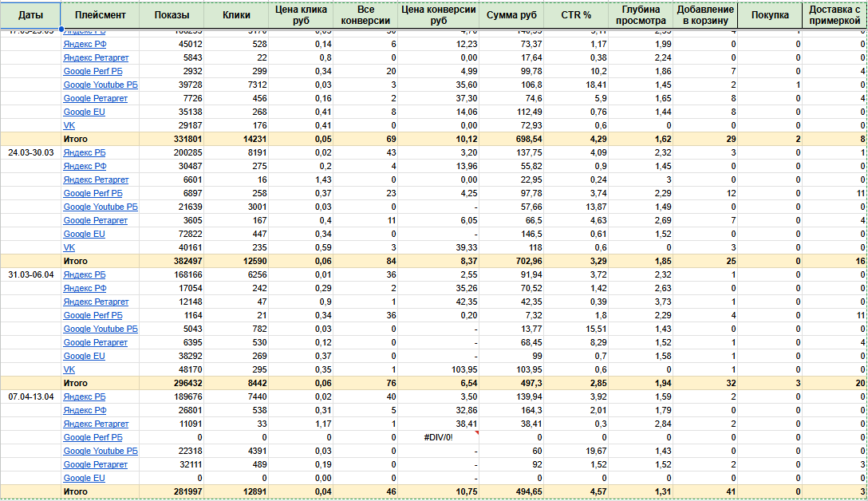868x501 pixels.
Task: Select the total clicks cell 14231
Action: 236,139
